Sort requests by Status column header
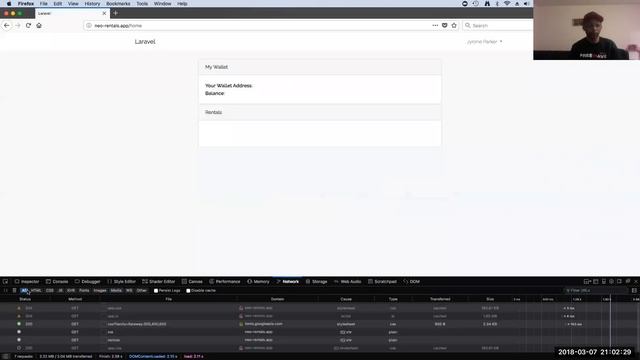The height and width of the screenshot is (360, 640). click(25, 299)
